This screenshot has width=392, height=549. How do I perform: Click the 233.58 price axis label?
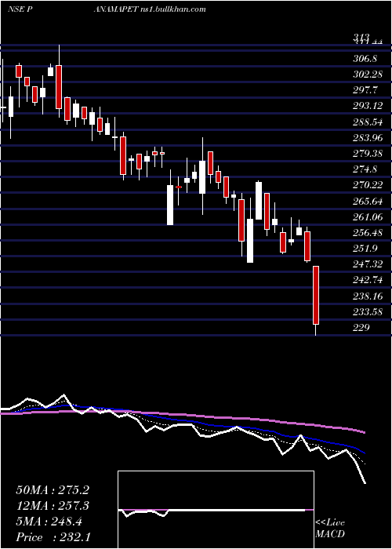pyautogui.click(x=368, y=312)
